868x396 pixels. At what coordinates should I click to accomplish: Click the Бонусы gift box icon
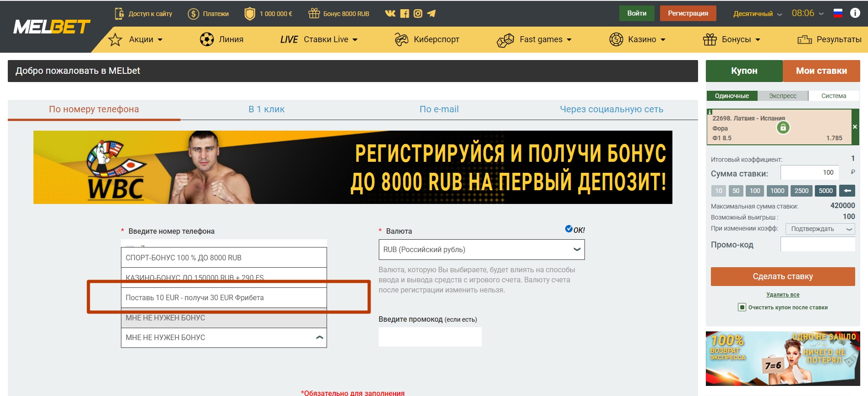[710, 39]
